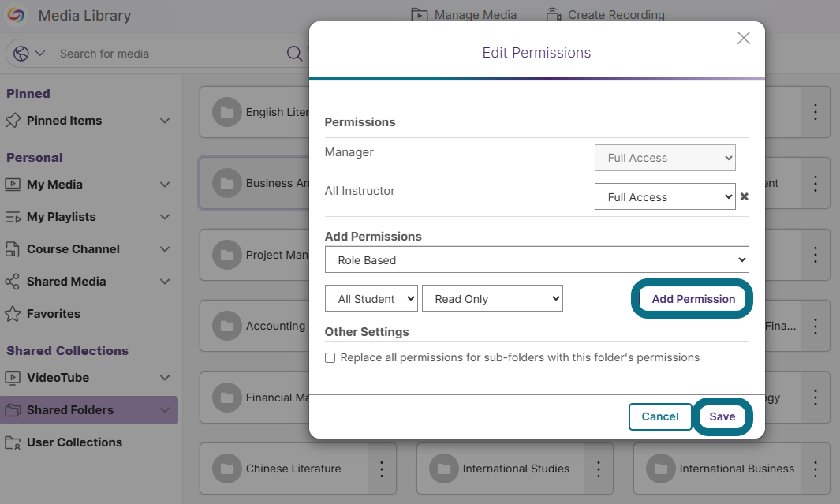Open Chinese Literature folder options menu
This screenshot has width=840, height=504.
pos(382,469)
